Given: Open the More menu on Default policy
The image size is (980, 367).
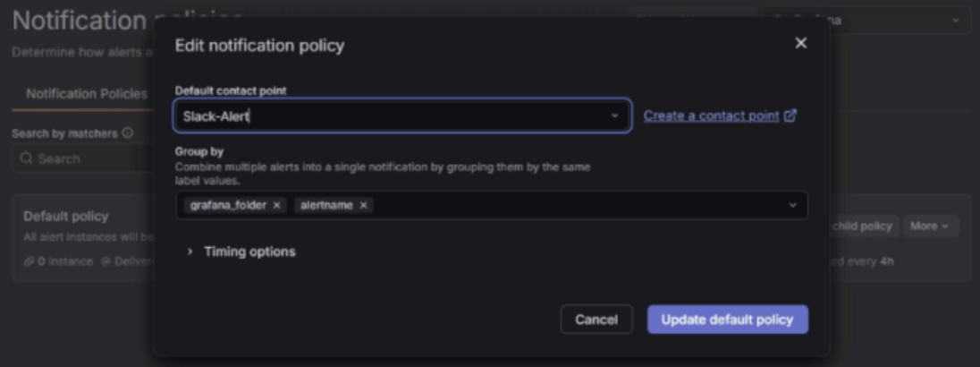Looking at the screenshot, I should pyautogui.click(x=930, y=226).
